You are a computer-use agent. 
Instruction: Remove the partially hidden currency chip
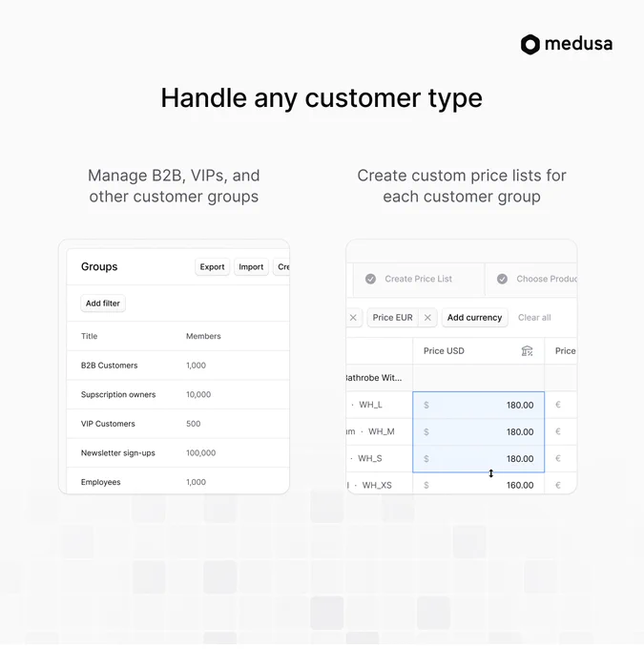[x=353, y=318]
